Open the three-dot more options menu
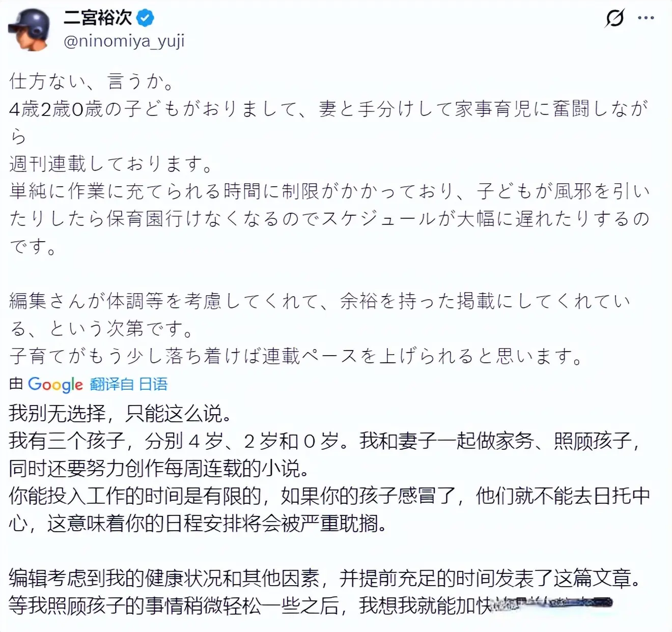Screen dimensions: 672x632 [x=646, y=18]
